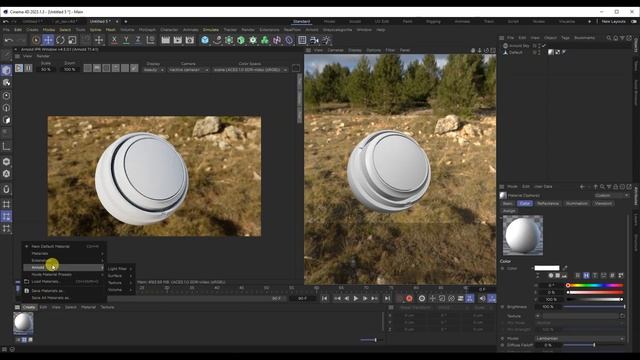This screenshot has height=360, width=640.
Task: Activate the Scale tool
Action: pos(72,40)
